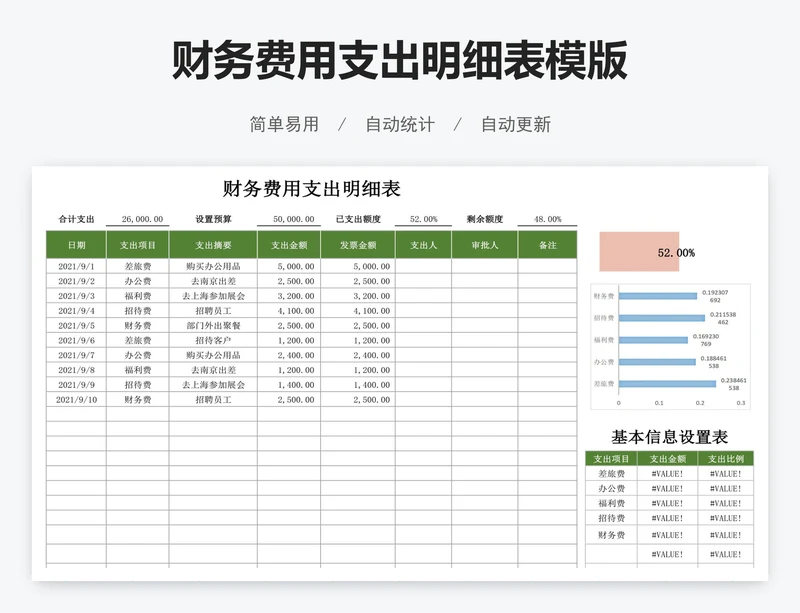The width and height of the screenshot is (800, 613).
Task: Click the date cell 2021/9/8
Action: (77, 370)
